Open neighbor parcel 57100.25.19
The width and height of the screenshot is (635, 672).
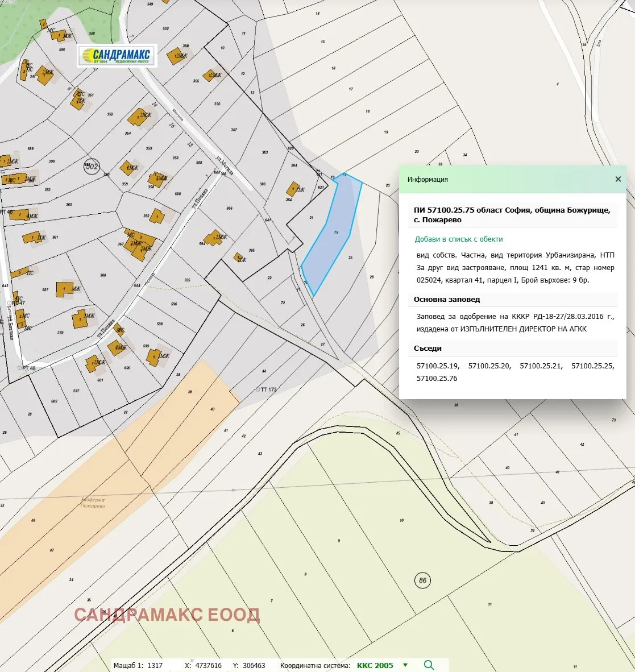point(438,366)
